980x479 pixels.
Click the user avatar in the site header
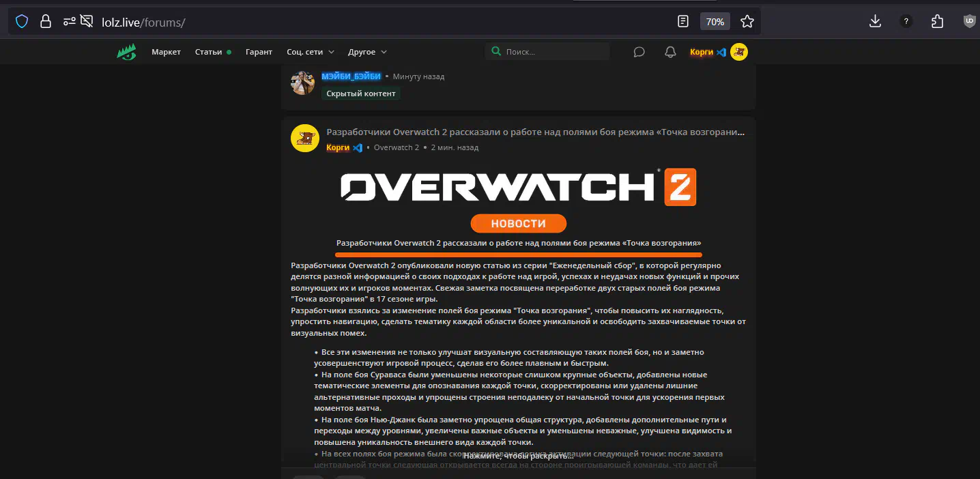[x=739, y=52]
